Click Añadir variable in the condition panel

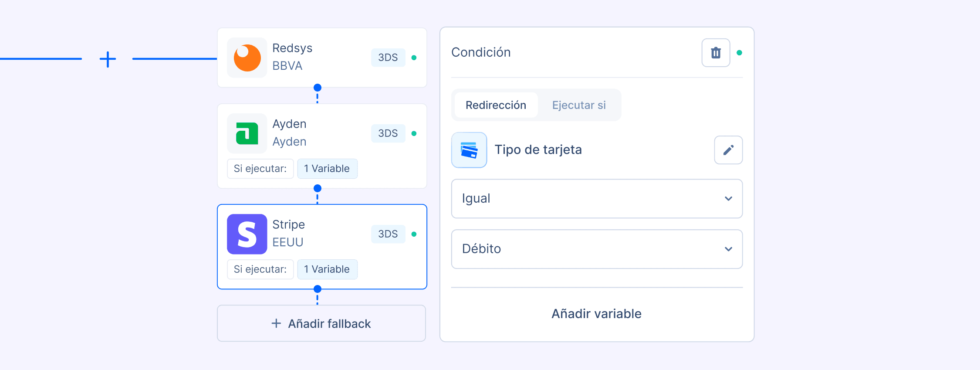(597, 314)
